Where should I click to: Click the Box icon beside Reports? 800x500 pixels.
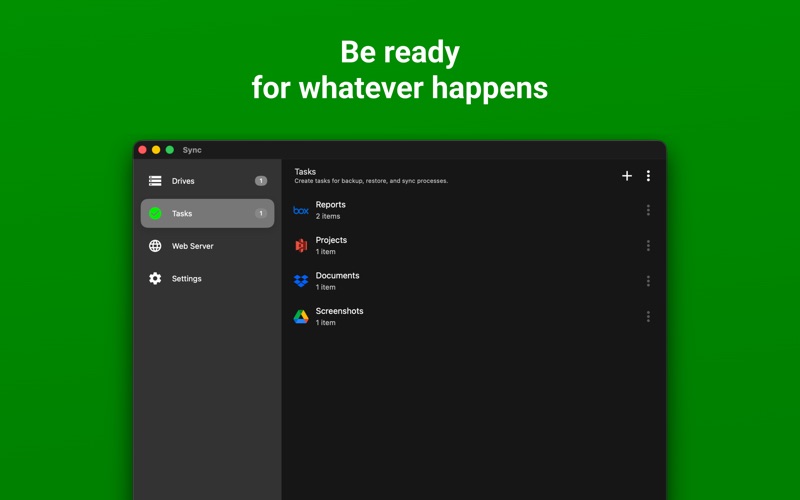(x=301, y=210)
